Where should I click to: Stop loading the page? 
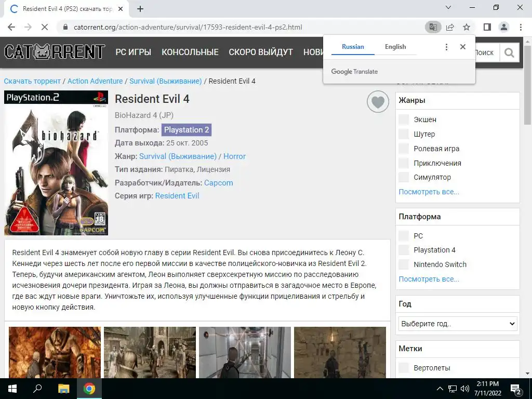(45, 27)
